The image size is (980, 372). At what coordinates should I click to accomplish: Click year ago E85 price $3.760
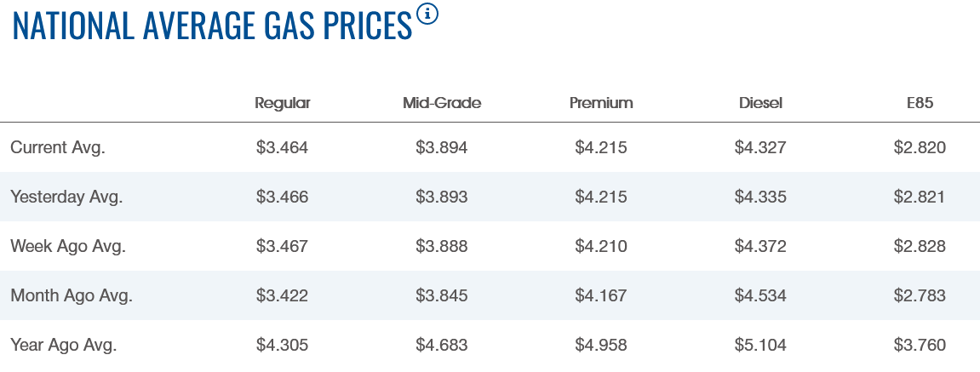[x=920, y=345]
